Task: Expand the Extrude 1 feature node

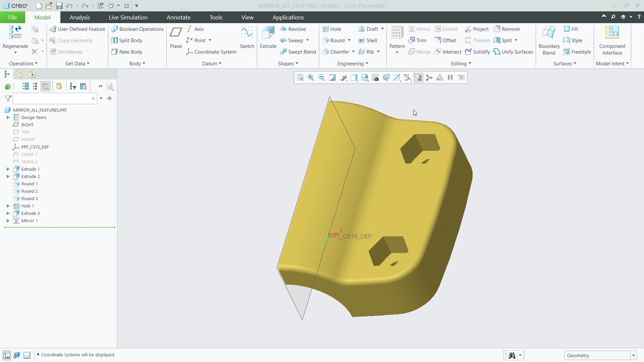Action: coord(8,169)
